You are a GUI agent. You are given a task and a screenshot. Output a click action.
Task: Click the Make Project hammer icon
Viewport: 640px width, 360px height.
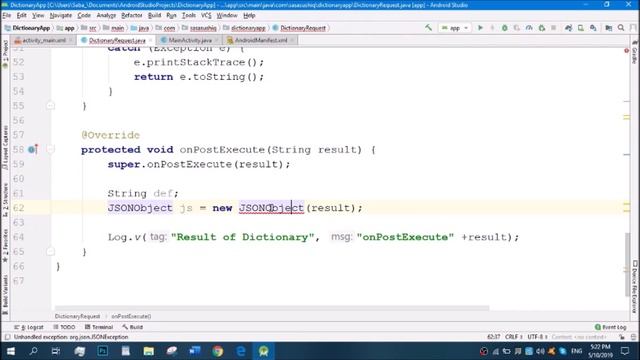428,28
